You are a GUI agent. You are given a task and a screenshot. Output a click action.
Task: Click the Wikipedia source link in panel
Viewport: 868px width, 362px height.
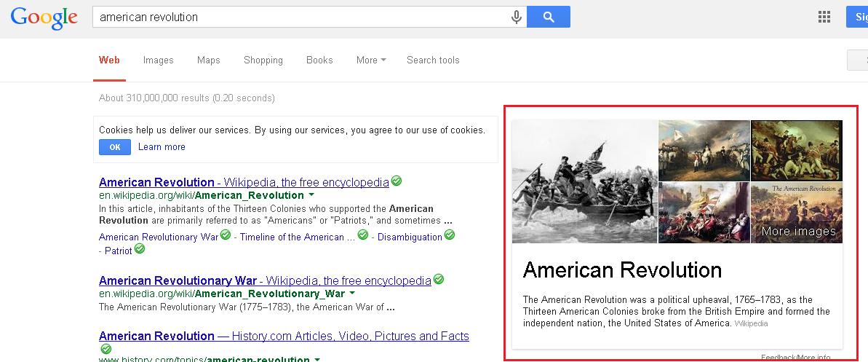[x=751, y=323]
